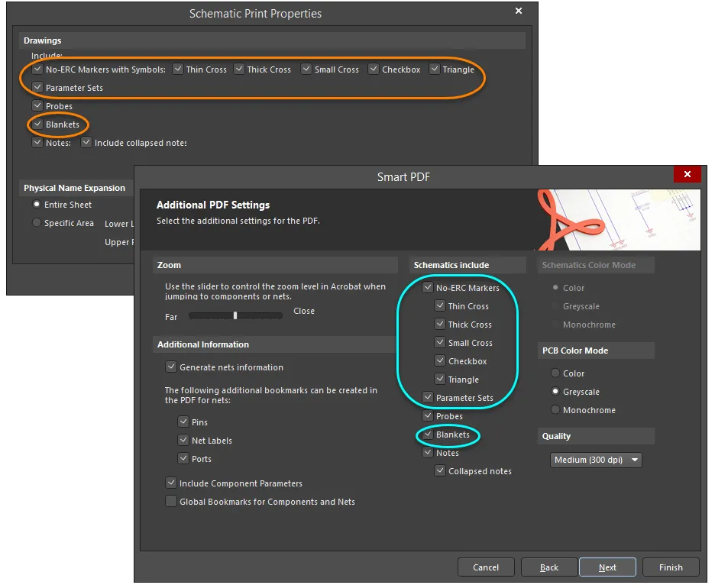This screenshot has width=715, height=588.
Task: Toggle Pins bookmark checkbox
Action: click(183, 422)
